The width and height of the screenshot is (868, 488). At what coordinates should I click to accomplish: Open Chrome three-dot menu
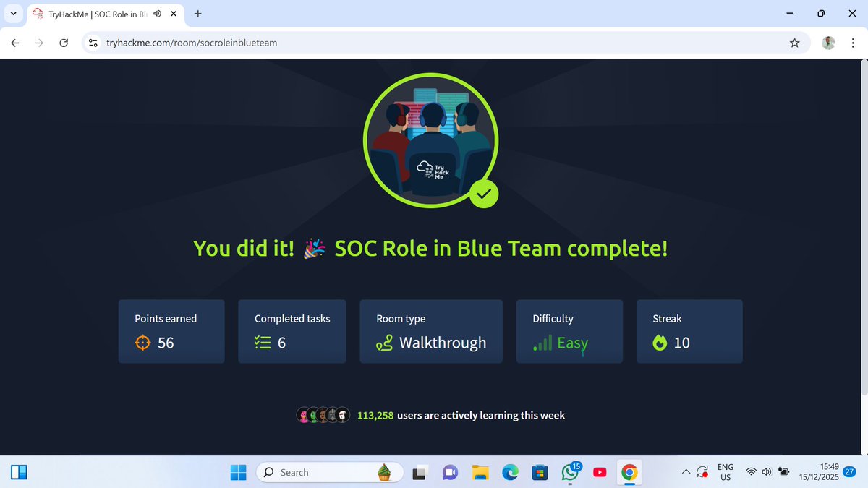coord(853,43)
